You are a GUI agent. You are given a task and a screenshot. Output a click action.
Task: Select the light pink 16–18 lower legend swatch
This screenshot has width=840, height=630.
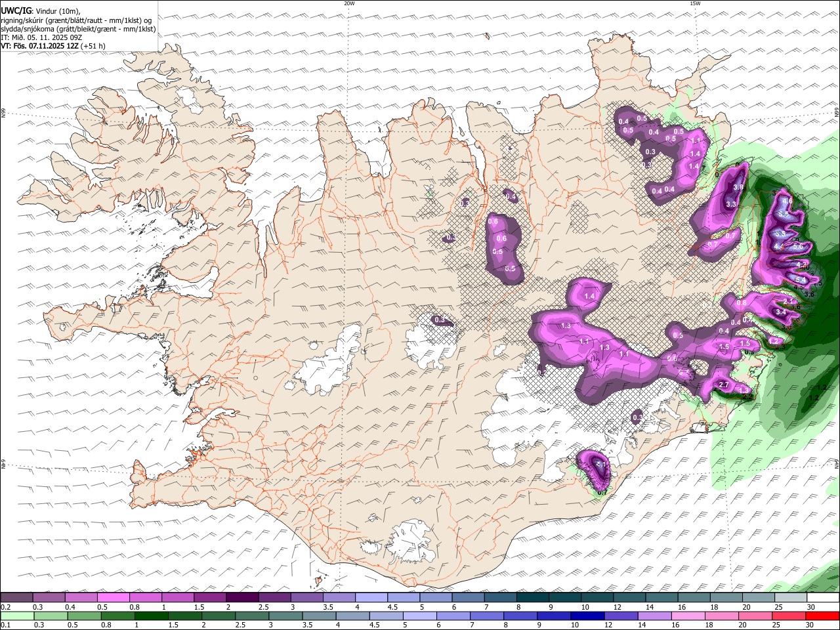click(x=688, y=616)
